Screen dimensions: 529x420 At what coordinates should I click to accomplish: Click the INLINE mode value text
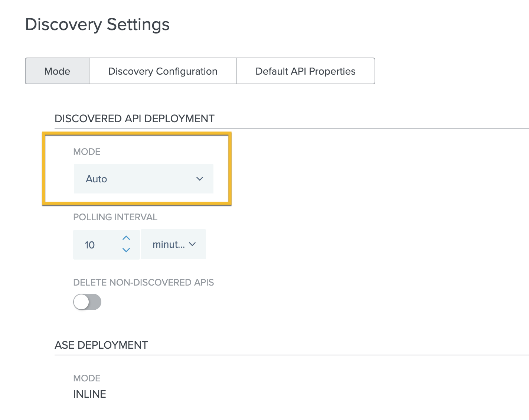coord(89,394)
